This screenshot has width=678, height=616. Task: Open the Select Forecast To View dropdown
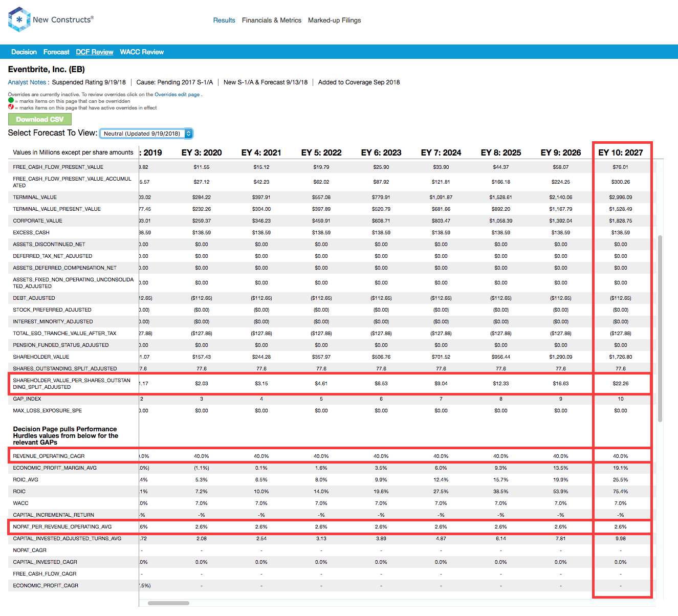pos(146,134)
